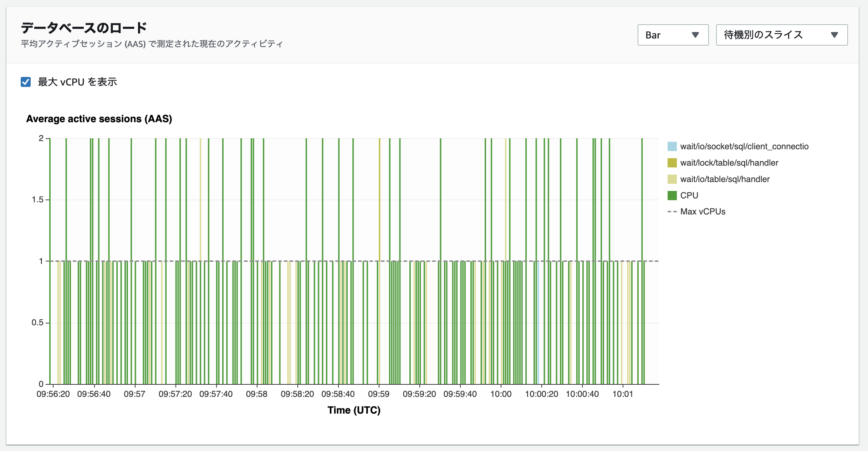Select the wait/io/socket/sql/client_connection legend label

coord(744,146)
